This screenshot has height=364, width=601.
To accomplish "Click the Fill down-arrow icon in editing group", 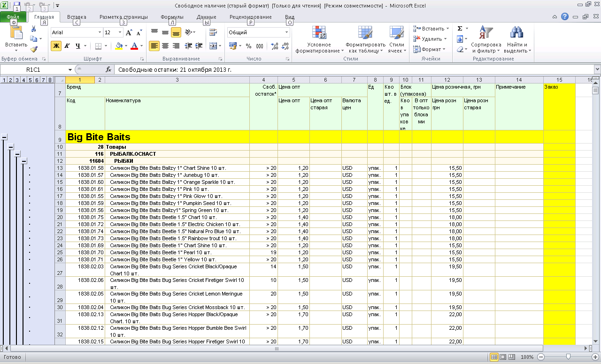I will pyautogui.click(x=460, y=39).
